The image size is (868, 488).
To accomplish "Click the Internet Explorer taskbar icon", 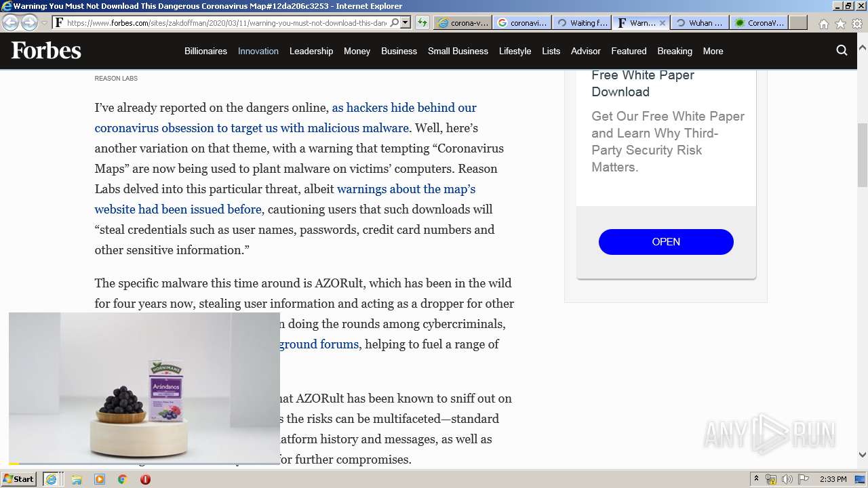I will pyautogui.click(x=51, y=479).
